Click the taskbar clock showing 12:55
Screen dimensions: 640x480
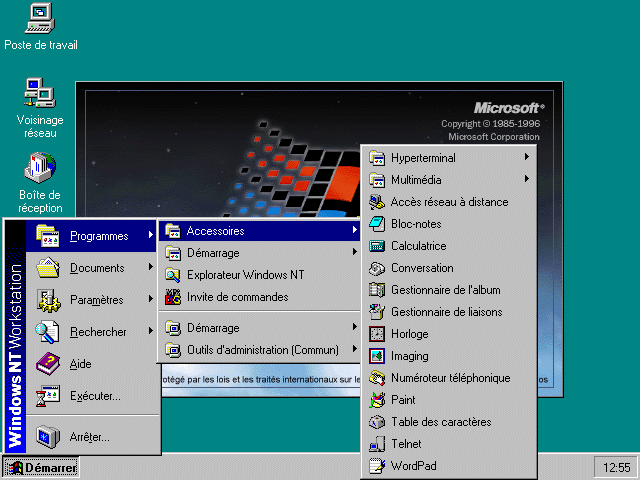pos(611,467)
